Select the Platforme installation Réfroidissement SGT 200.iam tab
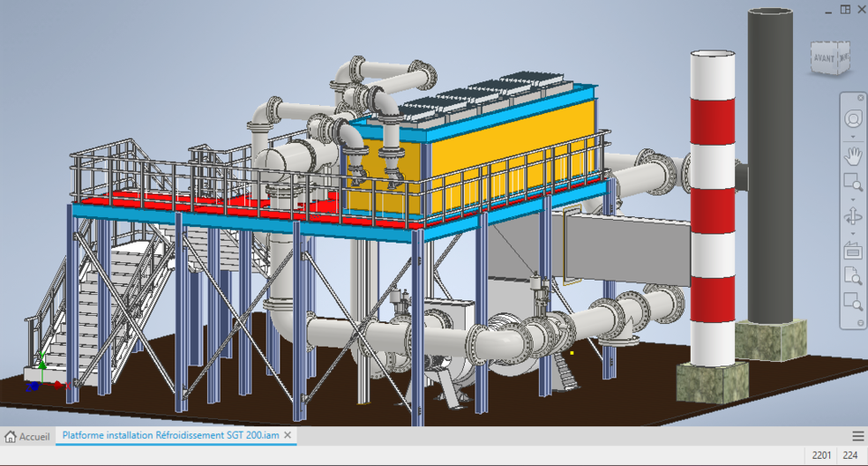 click(x=171, y=435)
